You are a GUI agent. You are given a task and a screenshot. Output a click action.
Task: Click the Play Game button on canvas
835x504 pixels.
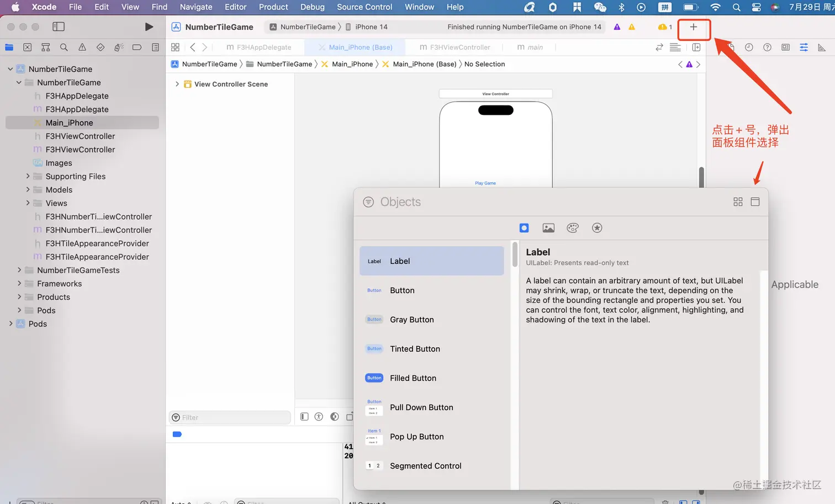[485, 183]
